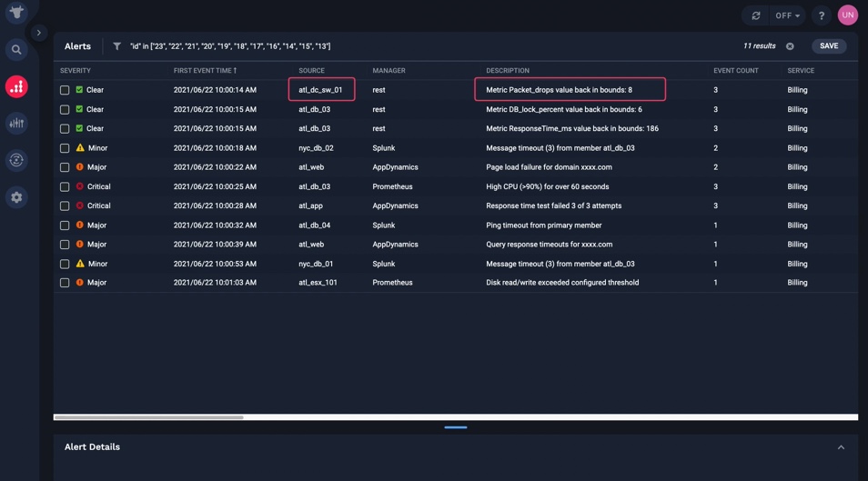Image resolution: width=868 pixels, height=481 pixels.
Task: Open the sliders tuning icon in the sidebar
Action: pyautogui.click(x=16, y=123)
